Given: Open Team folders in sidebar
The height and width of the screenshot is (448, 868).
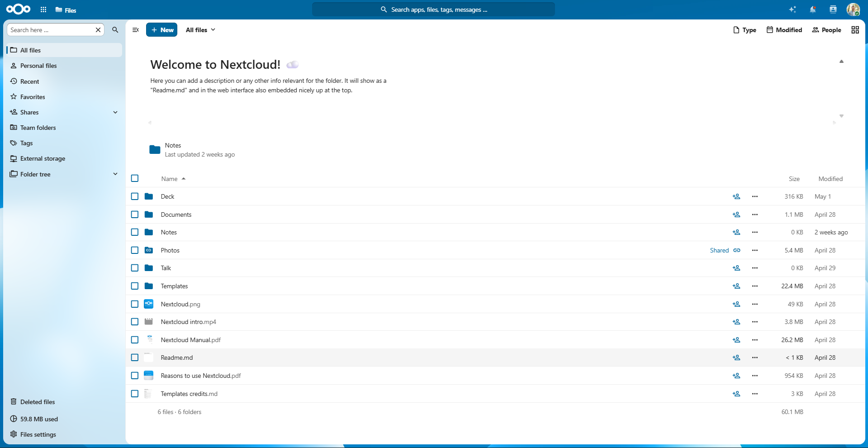Looking at the screenshot, I should coord(64,128).
